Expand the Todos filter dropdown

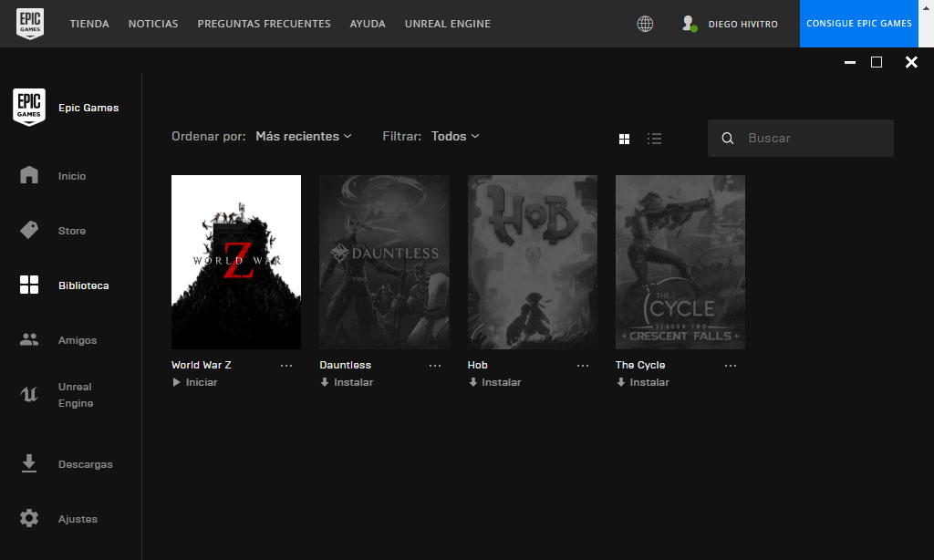pyautogui.click(x=454, y=135)
